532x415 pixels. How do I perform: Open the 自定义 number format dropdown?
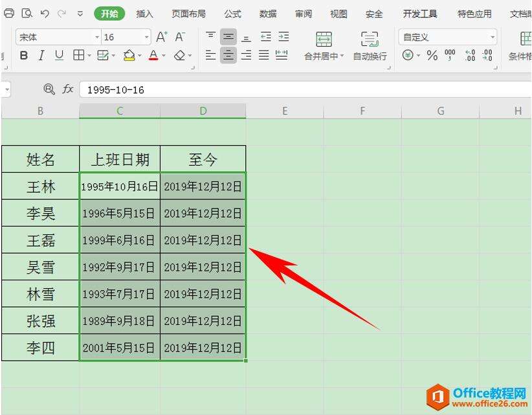pos(493,37)
